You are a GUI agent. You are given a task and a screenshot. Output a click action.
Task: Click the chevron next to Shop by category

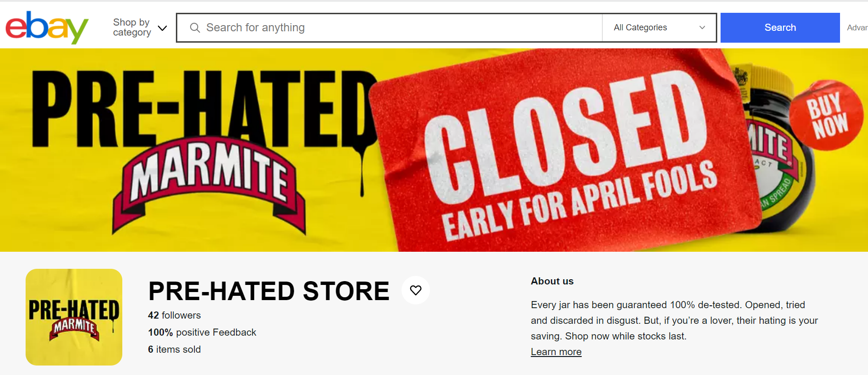click(162, 28)
